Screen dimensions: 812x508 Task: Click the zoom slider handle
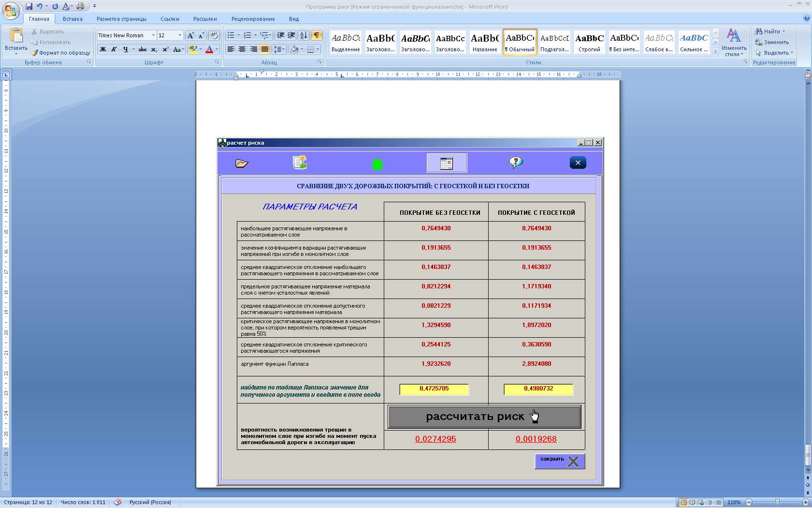click(x=777, y=502)
